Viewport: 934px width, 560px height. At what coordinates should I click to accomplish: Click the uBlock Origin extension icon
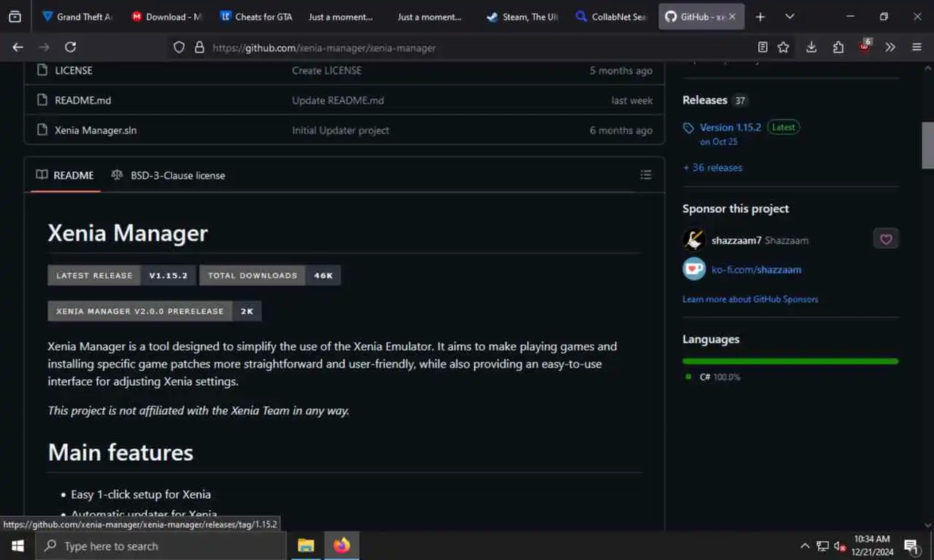(865, 46)
